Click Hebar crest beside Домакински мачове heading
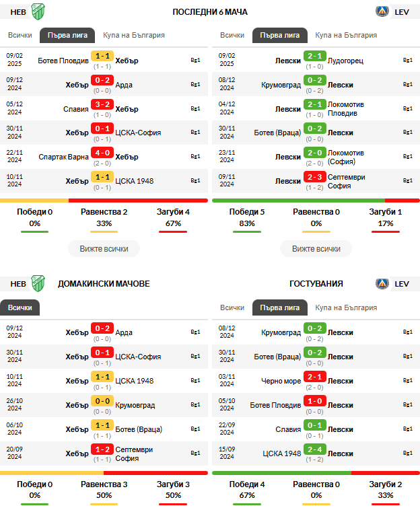 click(38, 283)
